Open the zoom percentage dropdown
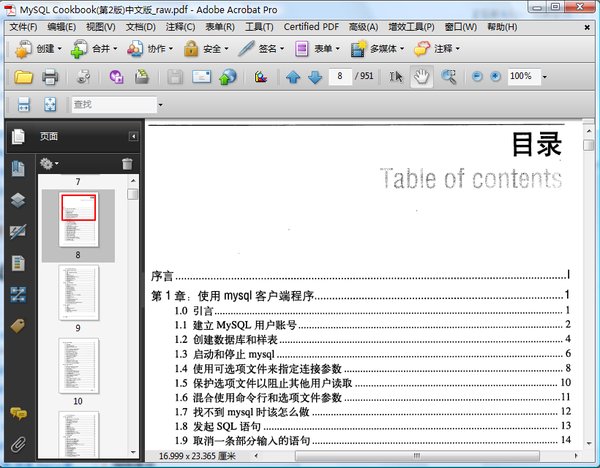This screenshot has height=468, width=600. click(543, 77)
